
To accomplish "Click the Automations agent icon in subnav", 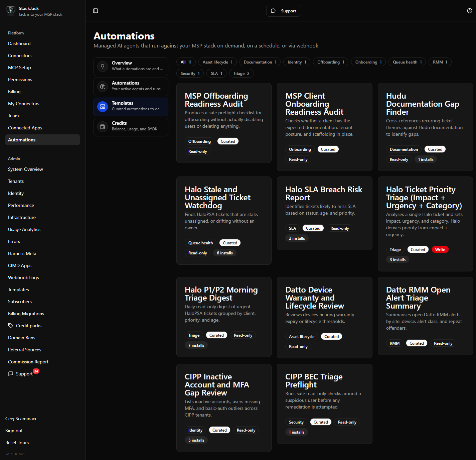I will [103, 87].
